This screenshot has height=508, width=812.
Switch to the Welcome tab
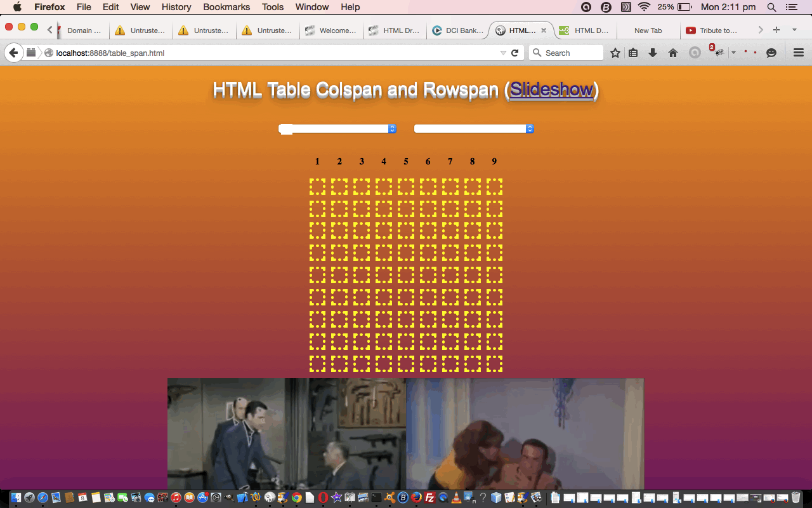point(331,30)
